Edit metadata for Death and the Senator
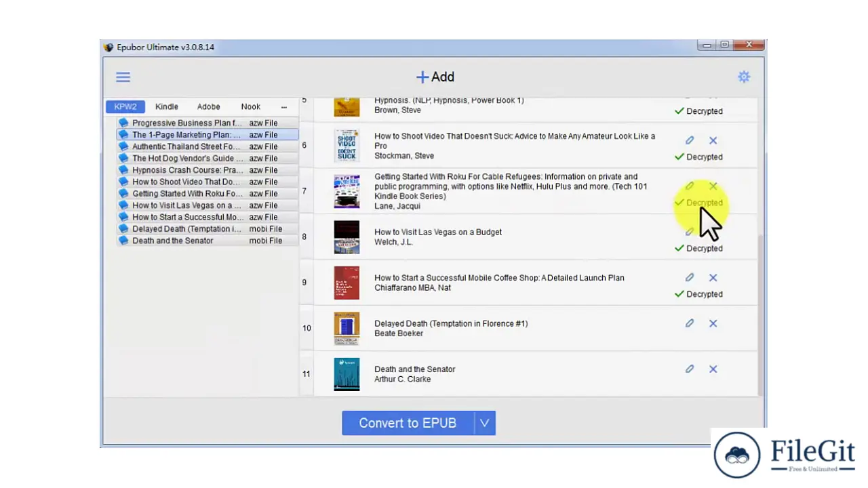 pos(690,369)
